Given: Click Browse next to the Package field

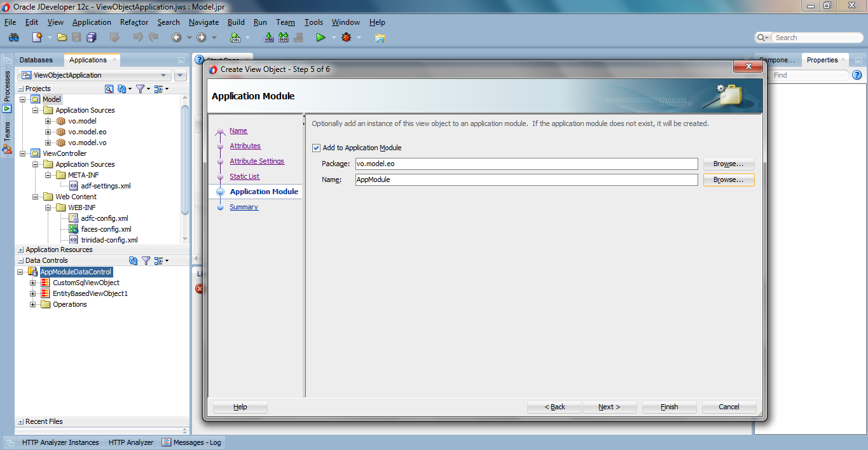Looking at the screenshot, I should (x=727, y=164).
